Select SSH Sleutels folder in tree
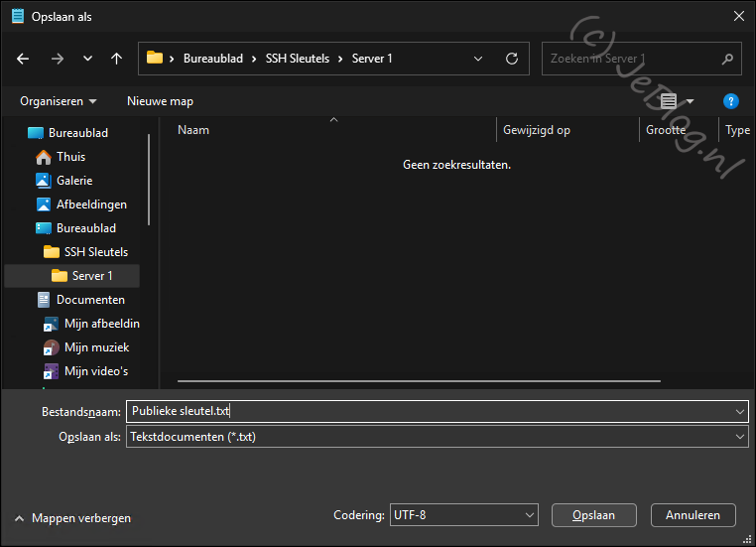The height and width of the screenshot is (547, 756). pos(95,252)
